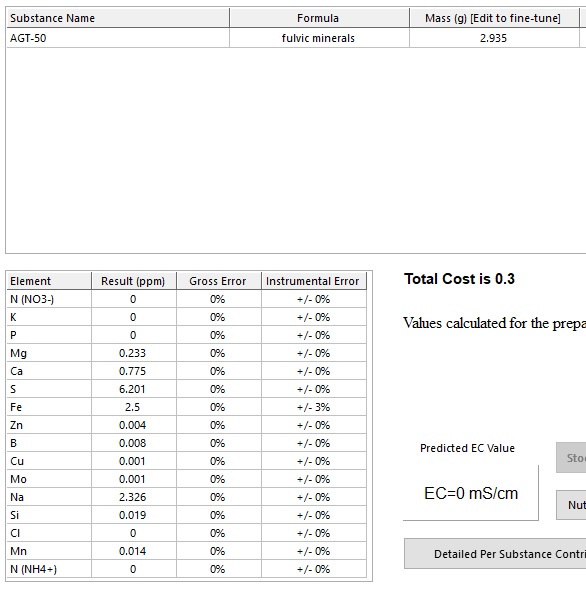586x590 pixels.
Task: Select the Mn element row
Action: click(186, 551)
